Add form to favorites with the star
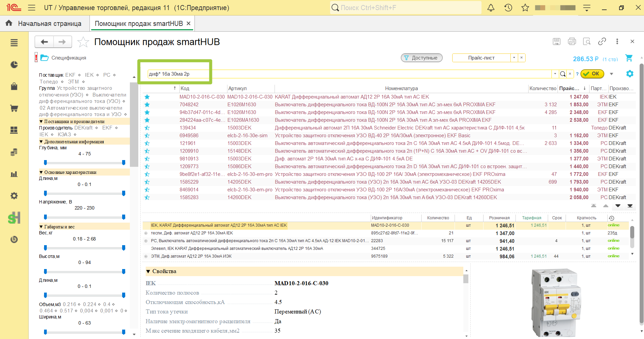The width and height of the screenshot is (644, 339). (83, 42)
